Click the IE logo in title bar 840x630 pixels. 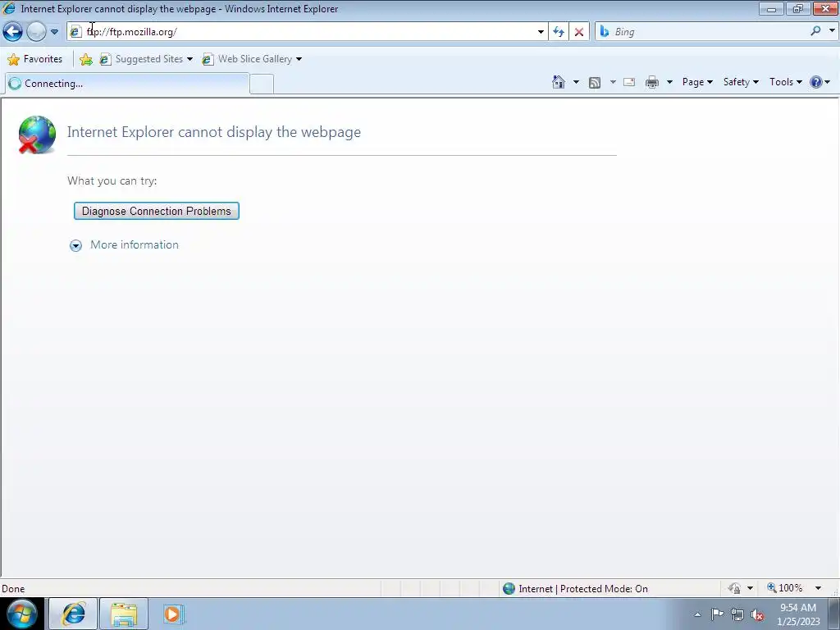pos(9,8)
